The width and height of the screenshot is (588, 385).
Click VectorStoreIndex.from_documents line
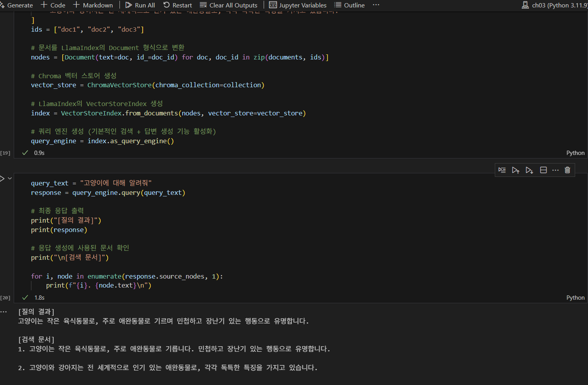pos(168,113)
